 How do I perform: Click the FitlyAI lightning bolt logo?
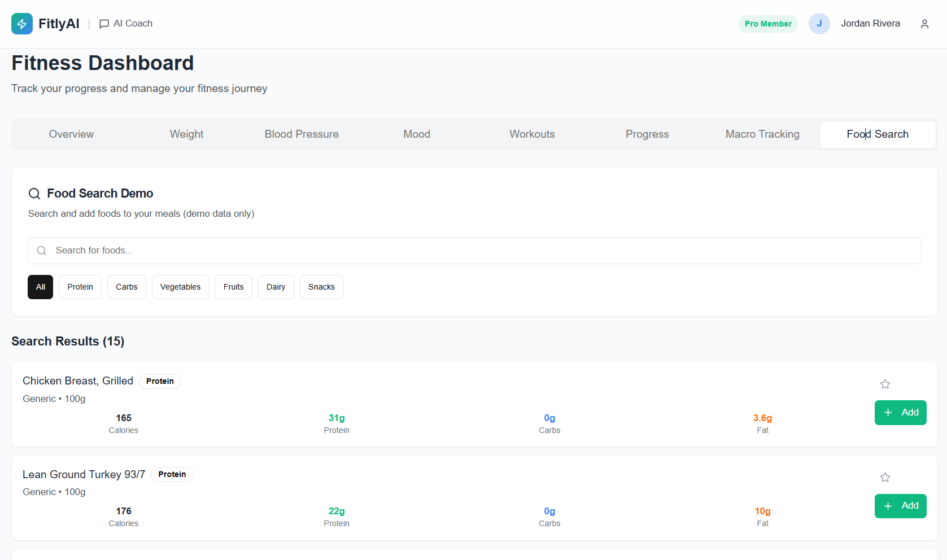(21, 23)
